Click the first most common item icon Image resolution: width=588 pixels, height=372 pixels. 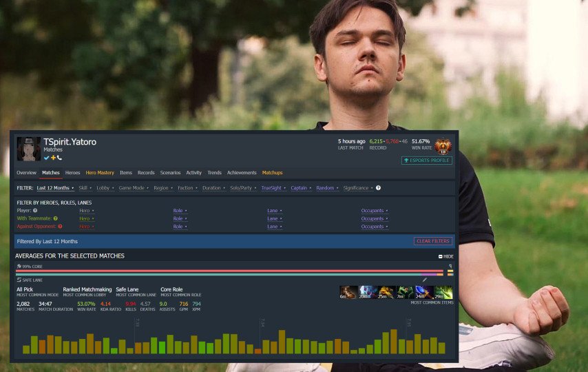point(348,292)
